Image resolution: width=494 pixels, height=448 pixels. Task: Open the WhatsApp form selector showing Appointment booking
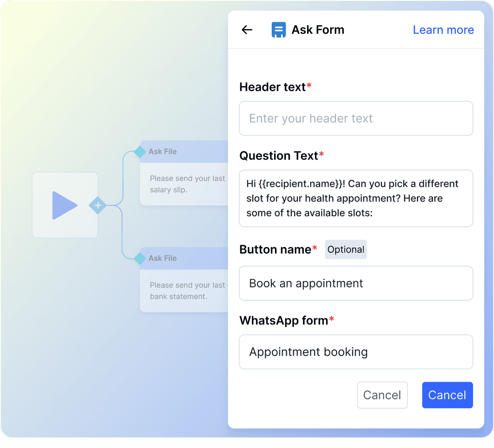356,352
